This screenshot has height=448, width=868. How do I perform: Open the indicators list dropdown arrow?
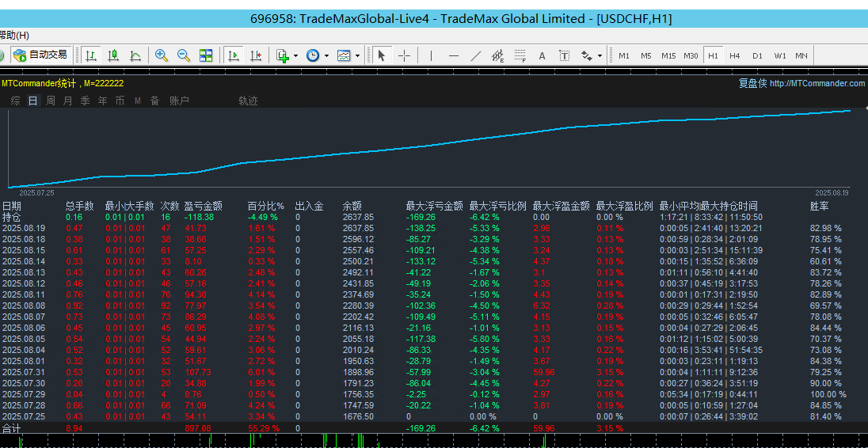pyautogui.click(x=296, y=56)
